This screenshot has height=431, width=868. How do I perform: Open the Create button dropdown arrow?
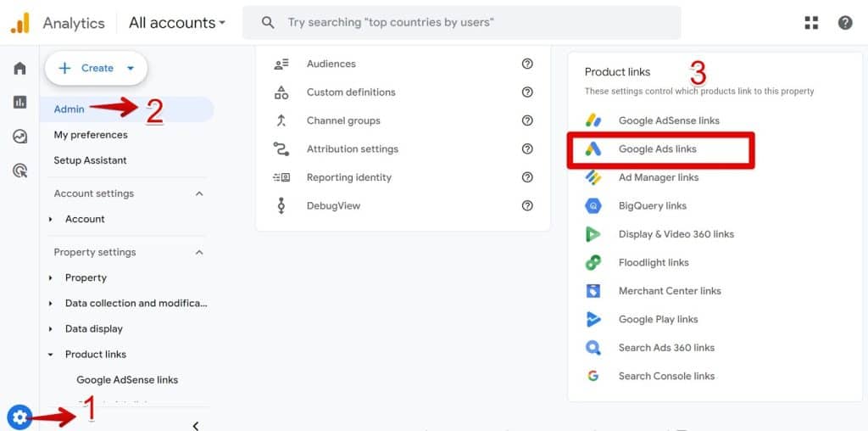(131, 68)
